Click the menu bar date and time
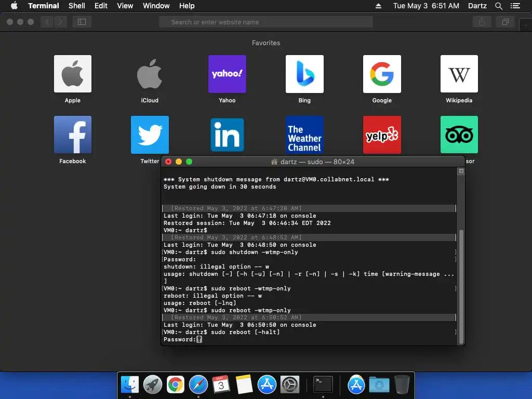532x399 pixels. pos(426,6)
